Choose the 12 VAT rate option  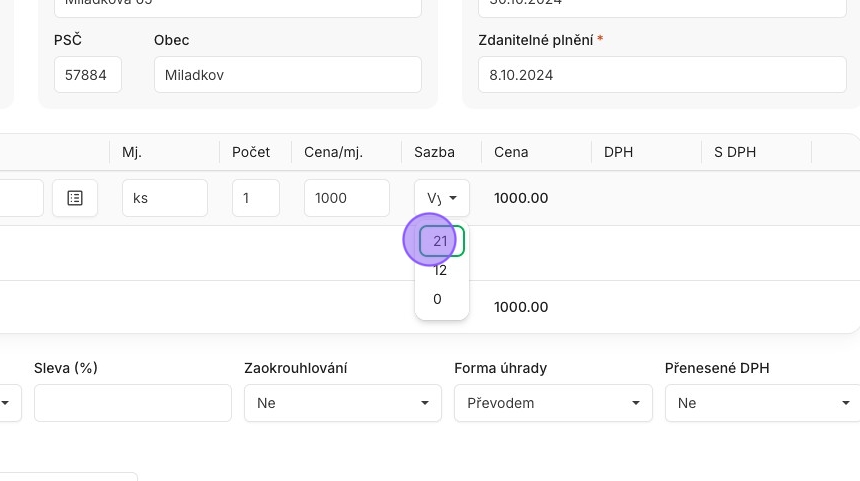(442, 270)
